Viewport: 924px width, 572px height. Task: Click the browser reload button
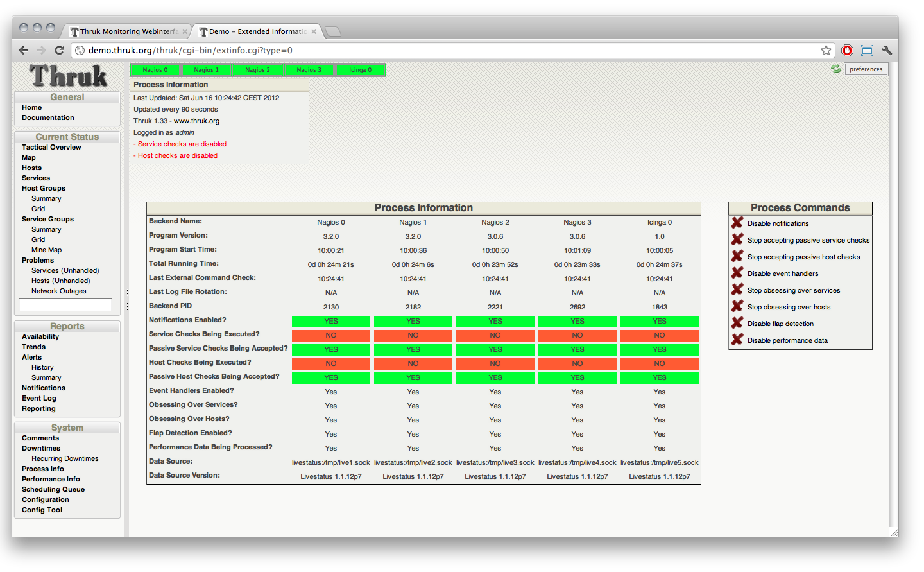[60, 50]
